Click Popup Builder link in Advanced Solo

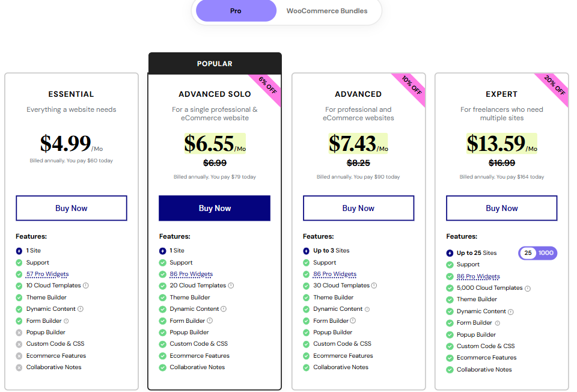[x=188, y=332]
